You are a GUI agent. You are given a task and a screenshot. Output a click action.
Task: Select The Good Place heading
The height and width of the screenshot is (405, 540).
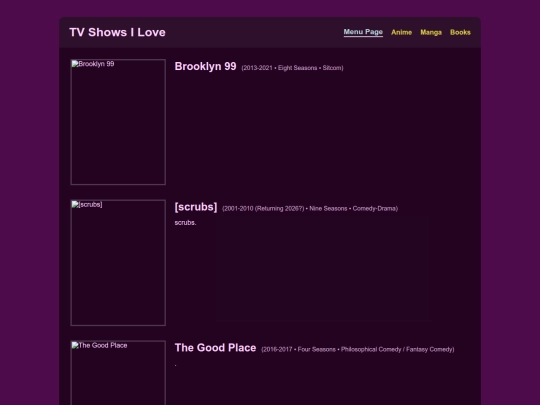(215, 348)
